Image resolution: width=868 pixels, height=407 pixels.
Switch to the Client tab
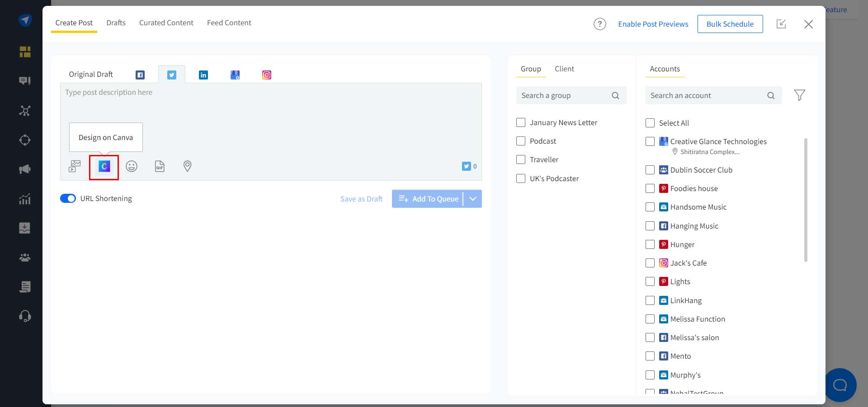click(x=564, y=69)
